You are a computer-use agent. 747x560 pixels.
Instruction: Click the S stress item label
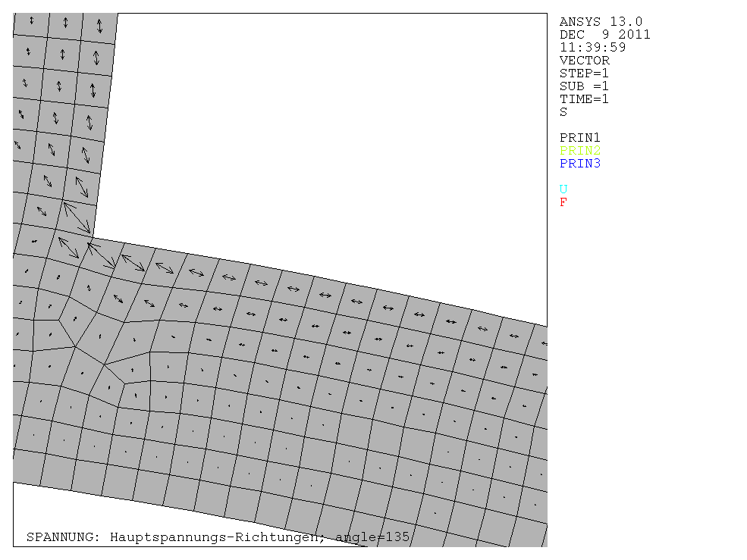coord(563,112)
